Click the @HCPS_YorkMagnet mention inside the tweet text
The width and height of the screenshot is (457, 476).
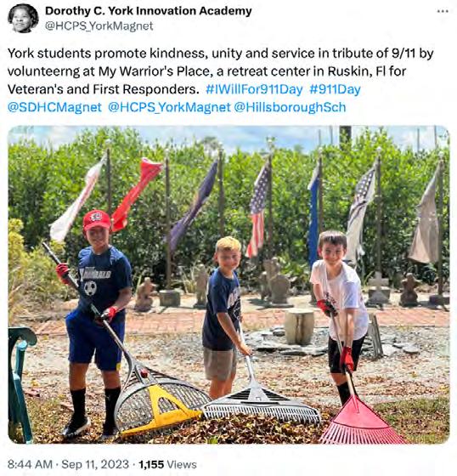pos(169,107)
